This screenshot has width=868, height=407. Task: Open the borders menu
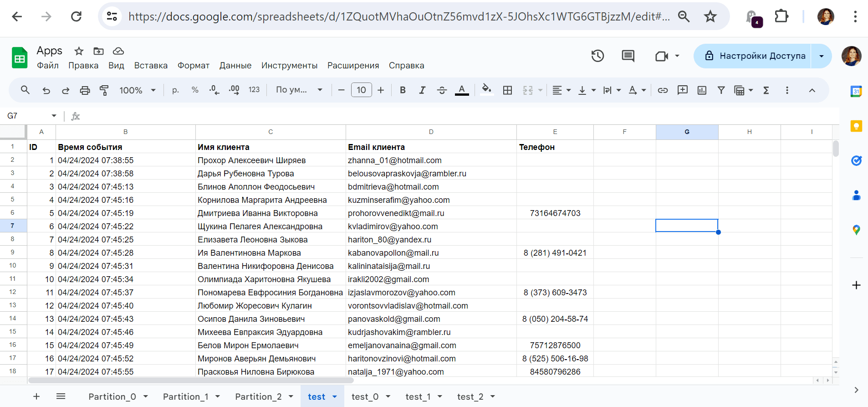pos(507,90)
